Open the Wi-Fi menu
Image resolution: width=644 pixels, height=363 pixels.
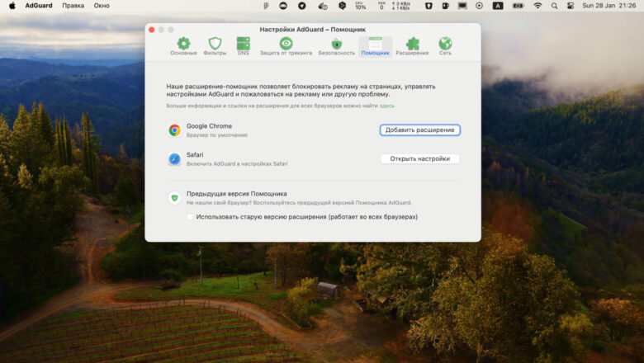[537, 6]
